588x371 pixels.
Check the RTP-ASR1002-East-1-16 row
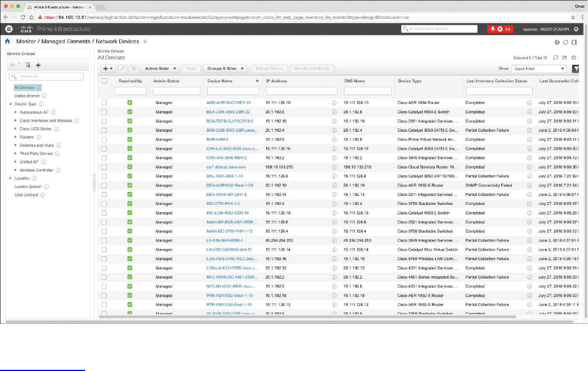[x=104, y=305]
